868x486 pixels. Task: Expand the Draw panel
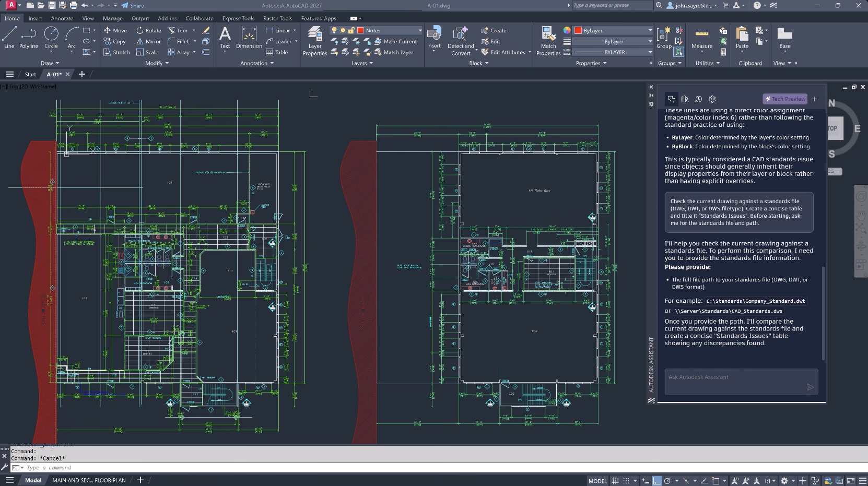(x=50, y=63)
